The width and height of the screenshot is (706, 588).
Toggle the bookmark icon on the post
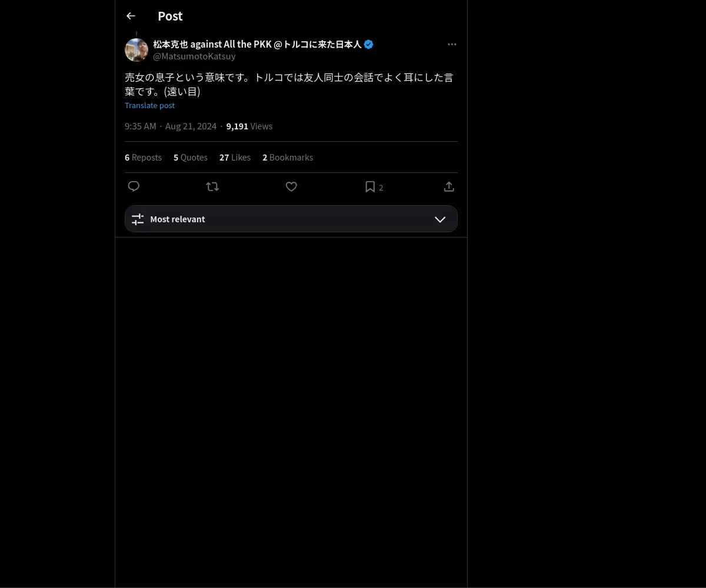tap(370, 186)
